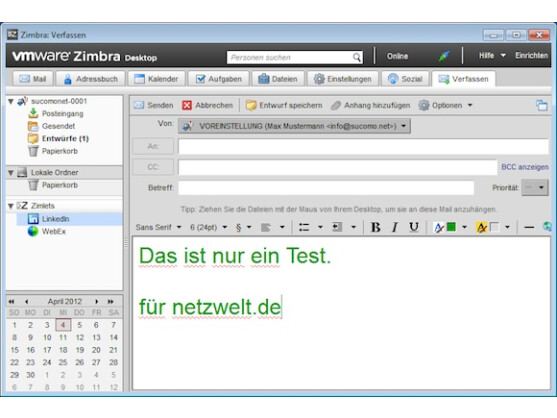The image size is (557, 418).
Task: Open the Priorität dropdown
Action: pyautogui.click(x=535, y=188)
